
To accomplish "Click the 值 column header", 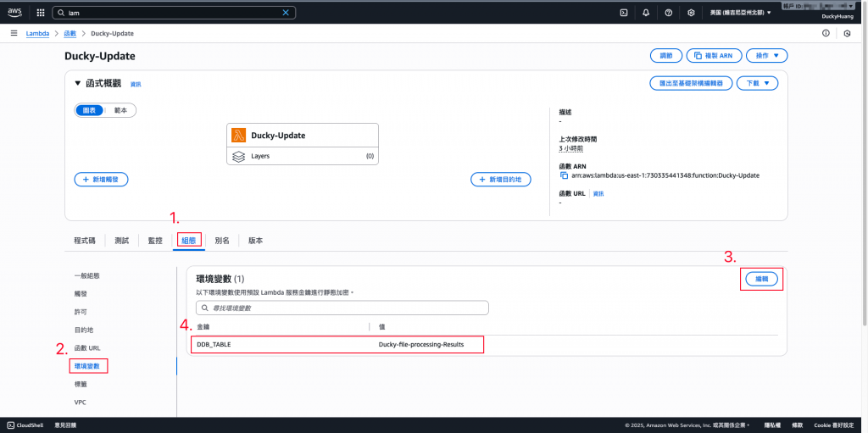I will click(x=382, y=327).
